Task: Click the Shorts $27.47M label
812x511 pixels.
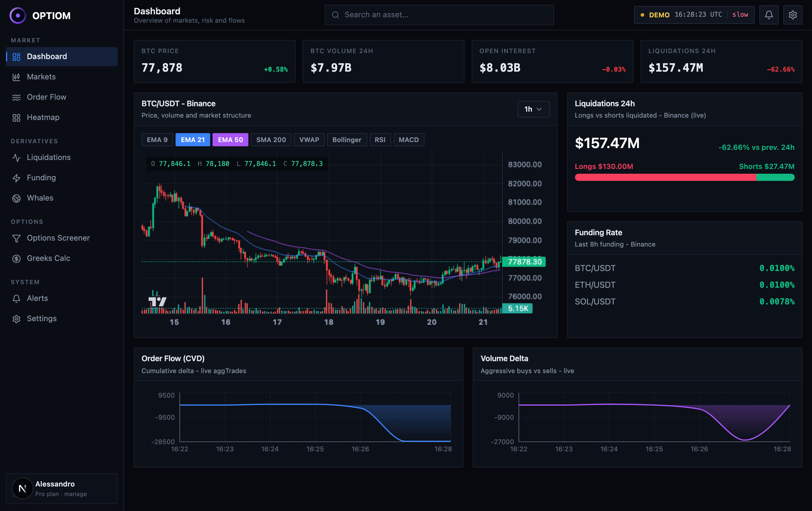Action: tap(767, 167)
